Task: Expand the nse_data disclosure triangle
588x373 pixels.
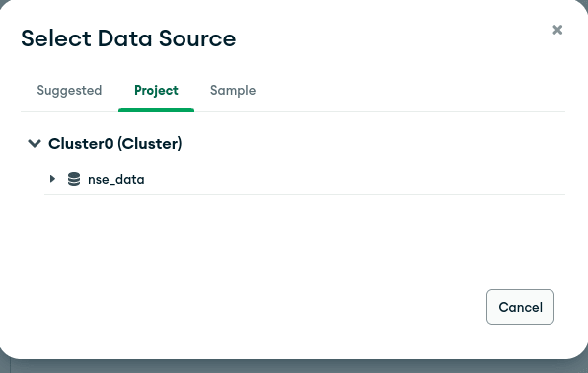Action: click(x=52, y=179)
